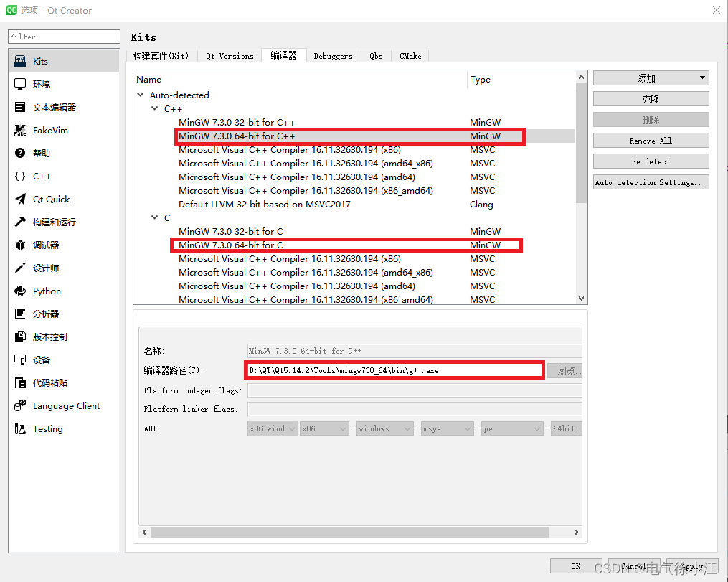Open the 设计师 (Designer) settings page
This screenshot has height=582, width=728.
point(42,268)
